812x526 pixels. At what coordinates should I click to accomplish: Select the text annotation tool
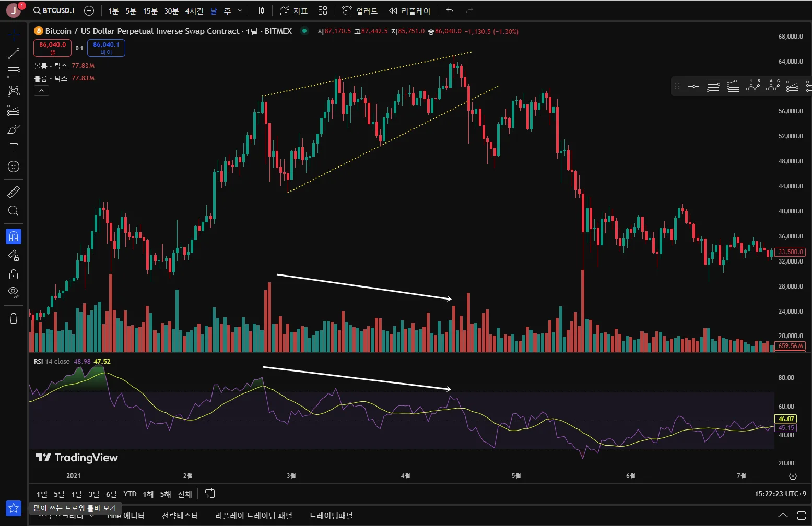14,148
